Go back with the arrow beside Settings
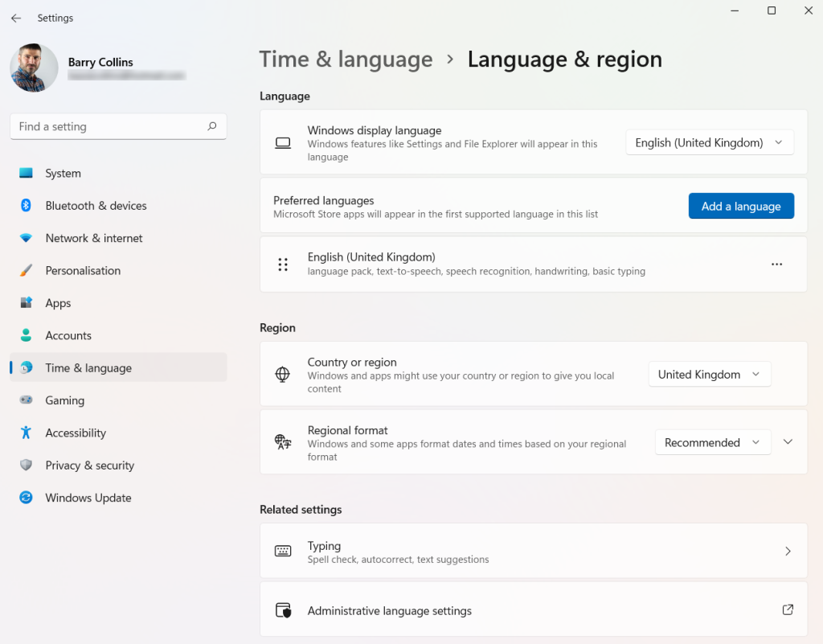823x644 pixels. click(x=16, y=18)
